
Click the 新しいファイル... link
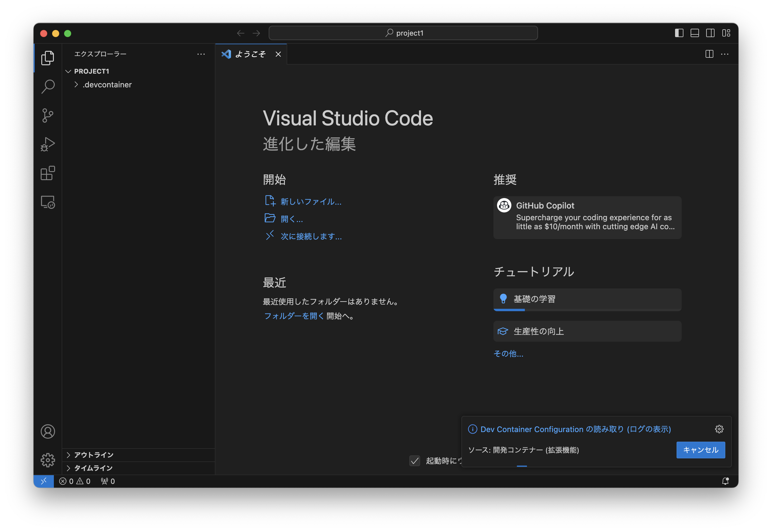pos(311,201)
